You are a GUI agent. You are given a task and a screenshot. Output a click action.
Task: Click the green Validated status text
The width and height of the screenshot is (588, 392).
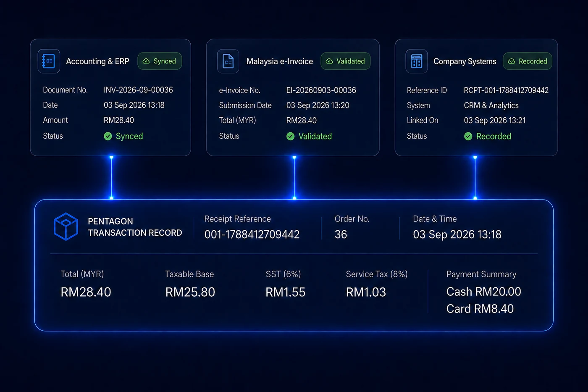[315, 136]
